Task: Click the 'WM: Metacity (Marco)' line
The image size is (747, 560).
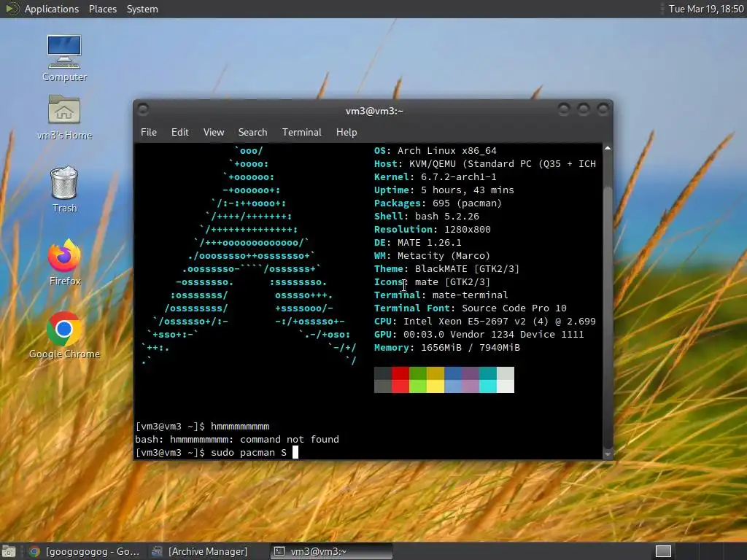Action: 432,256
